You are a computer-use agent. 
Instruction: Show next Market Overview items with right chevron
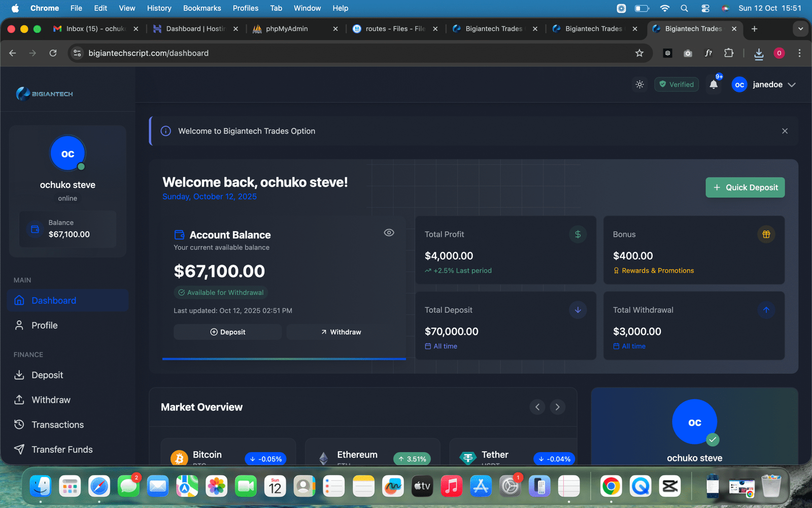click(x=557, y=407)
